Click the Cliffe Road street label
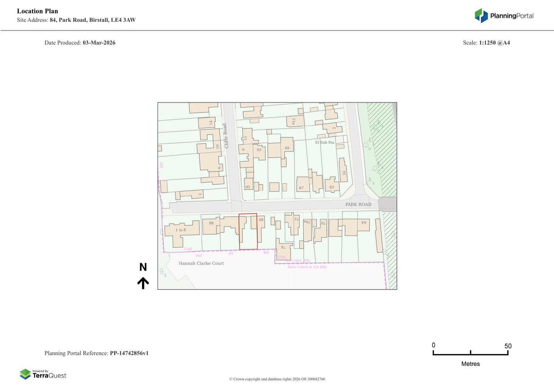 click(225, 136)
